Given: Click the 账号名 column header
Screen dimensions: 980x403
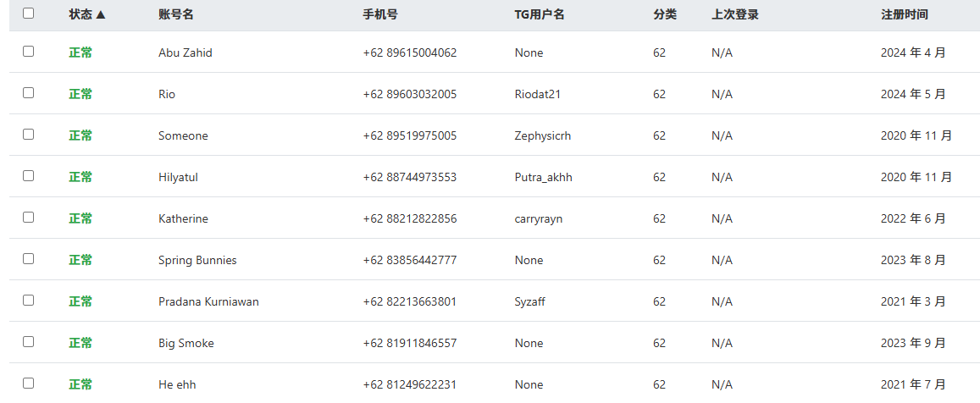Looking at the screenshot, I should [x=176, y=14].
